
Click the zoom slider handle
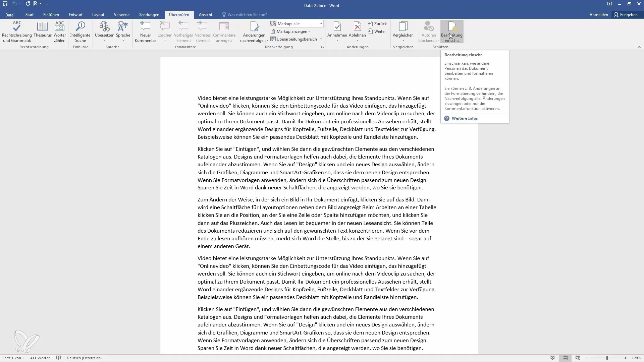click(x=607, y=358)
